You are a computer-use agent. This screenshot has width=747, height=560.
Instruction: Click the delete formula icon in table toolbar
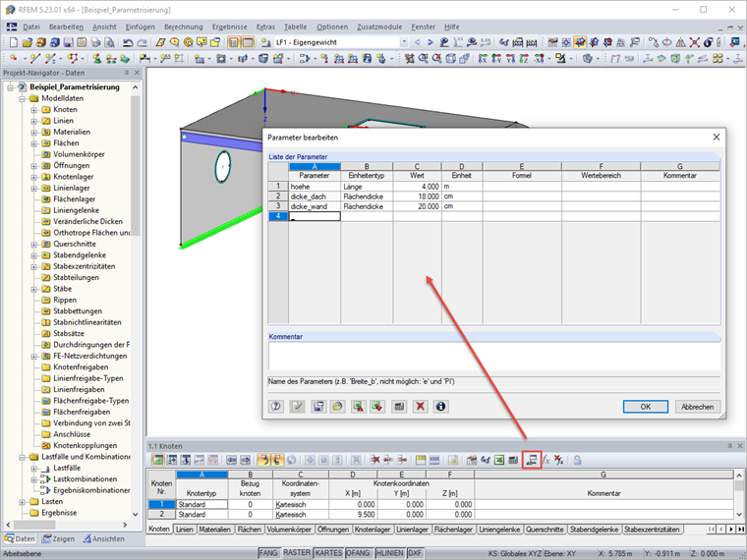559,460
